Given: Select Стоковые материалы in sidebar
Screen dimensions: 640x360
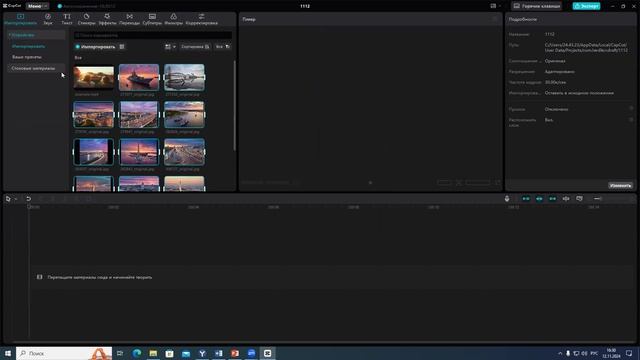Looking at the screenshot, I should pyautogui.click(x=36, y=68).
